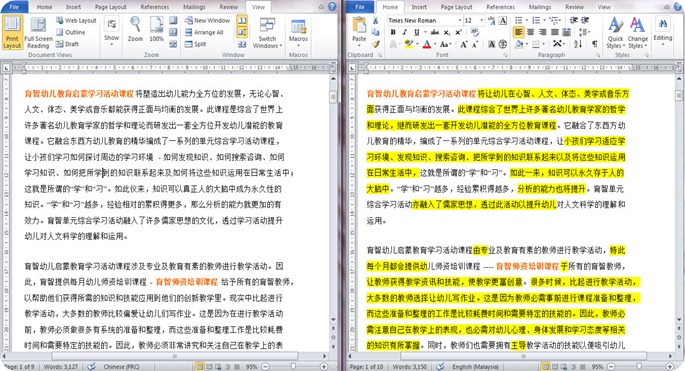Open Mailings tab in right window
Image resolution: width=685 pixels, height=371 pixels.
pyautogui.click(x=540, y=7)
